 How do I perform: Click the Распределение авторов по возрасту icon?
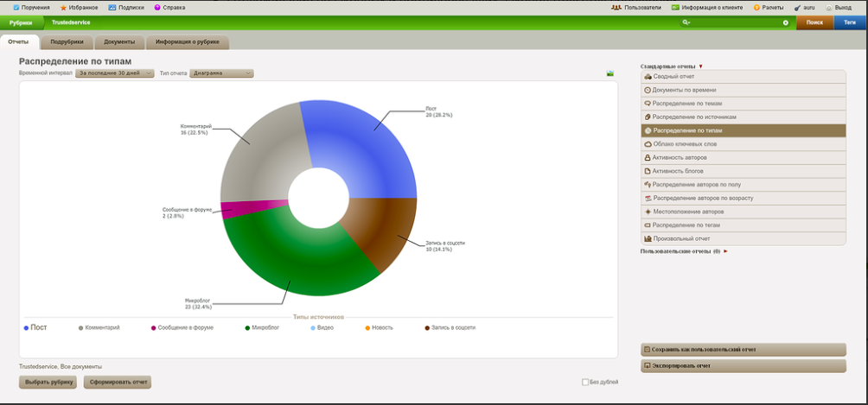tap(648, 198)
